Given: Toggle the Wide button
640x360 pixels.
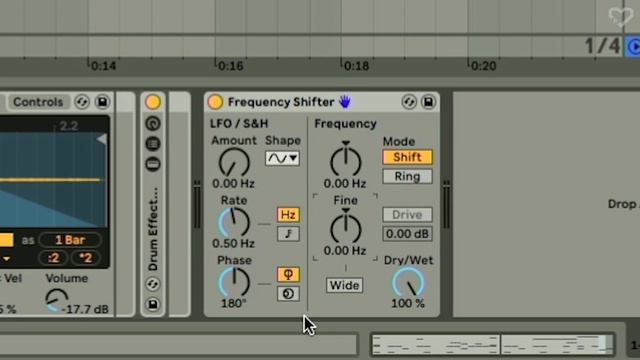Looking at the screenshot, I should point(344,285).
